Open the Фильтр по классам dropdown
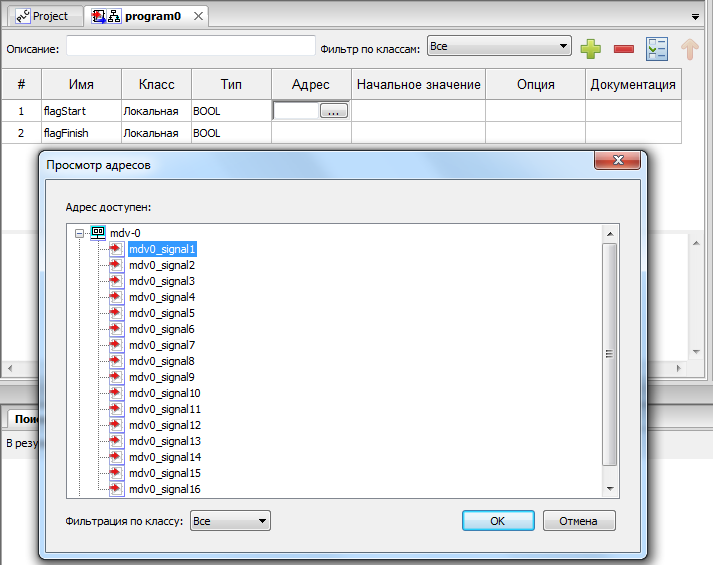Screen dimensions: 713x565 coord(498,46)
